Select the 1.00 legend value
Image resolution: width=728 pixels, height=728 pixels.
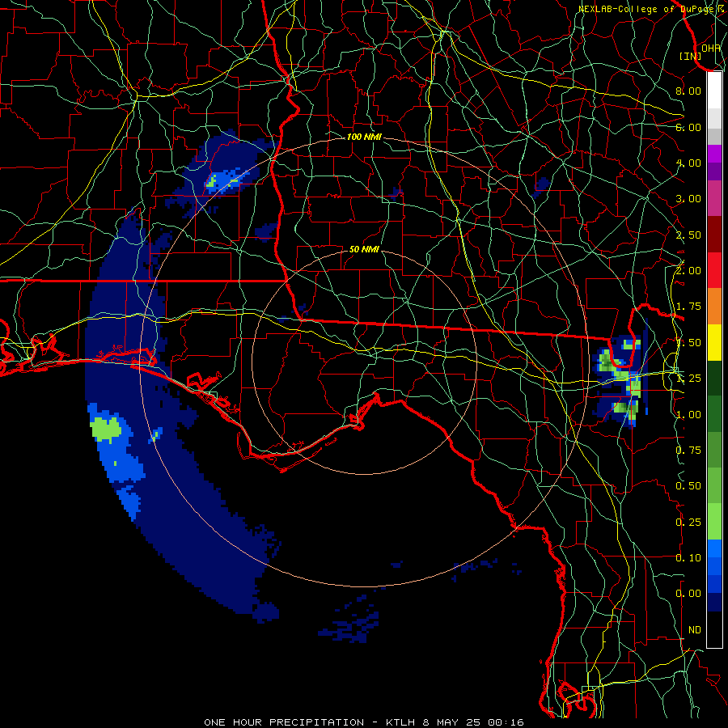(688, 415)
